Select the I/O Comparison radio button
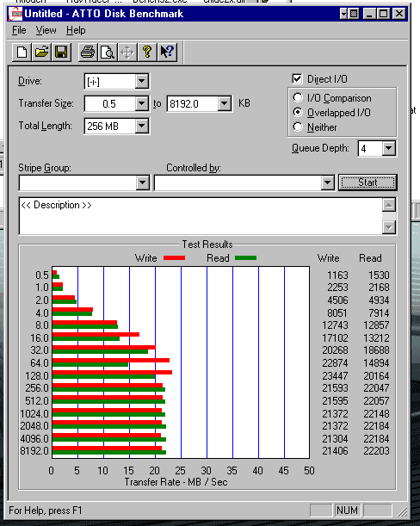 click(298, 97)
